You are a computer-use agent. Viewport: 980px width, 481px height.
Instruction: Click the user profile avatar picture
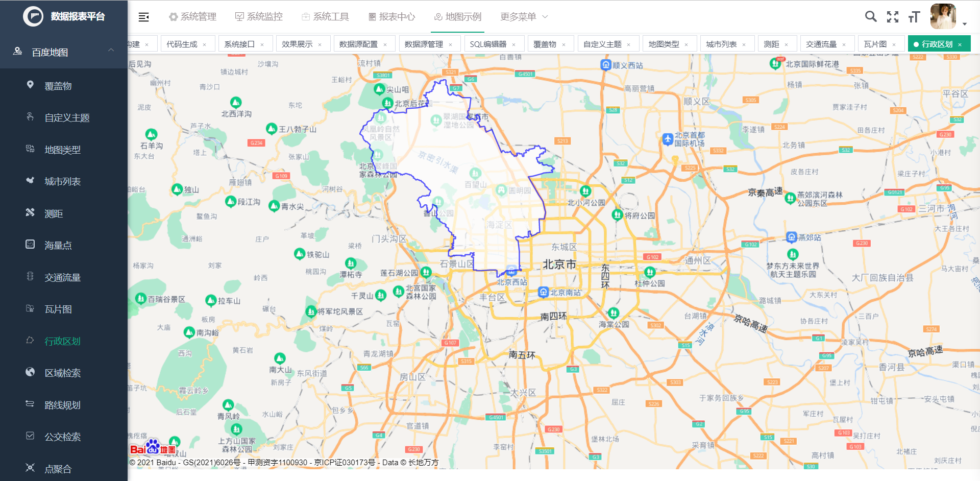click(x=944, y=16)
